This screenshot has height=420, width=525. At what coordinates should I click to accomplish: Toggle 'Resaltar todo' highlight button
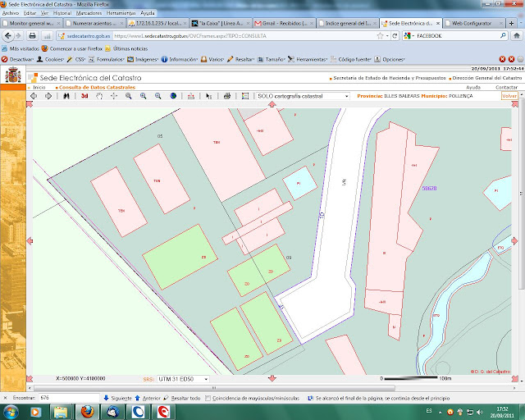(185, 397)
